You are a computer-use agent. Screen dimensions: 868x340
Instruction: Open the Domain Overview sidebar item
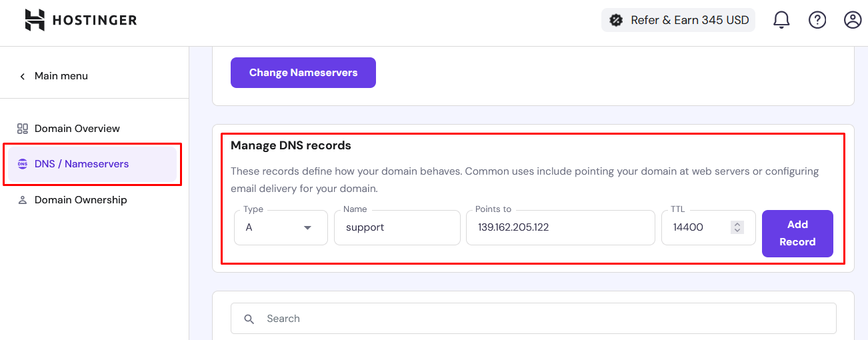click(x=77, y=129)
